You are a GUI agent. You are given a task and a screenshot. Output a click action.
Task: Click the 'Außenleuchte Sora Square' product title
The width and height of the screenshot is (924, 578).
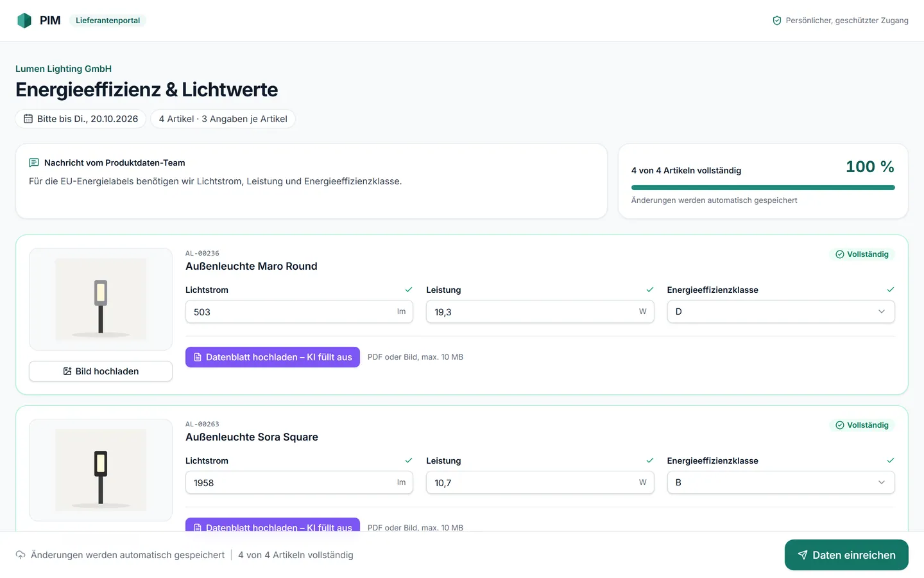[252, 437]
